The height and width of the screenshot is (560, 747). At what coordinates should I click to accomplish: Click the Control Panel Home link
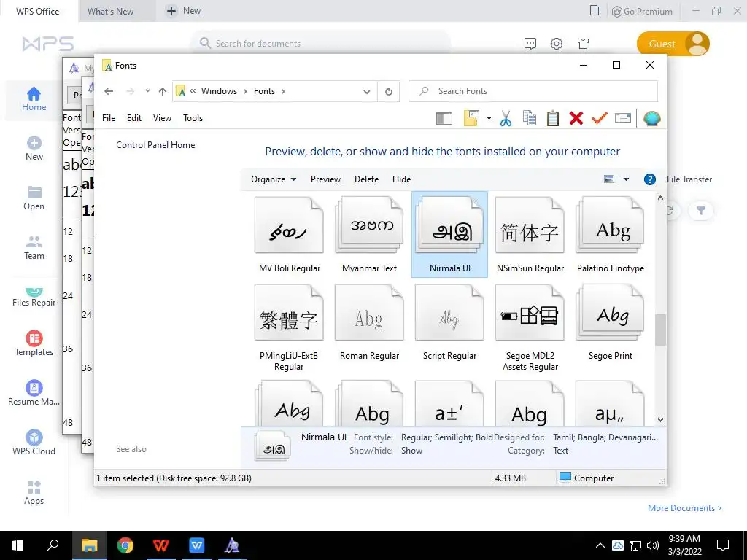click(x=155, y=145)
